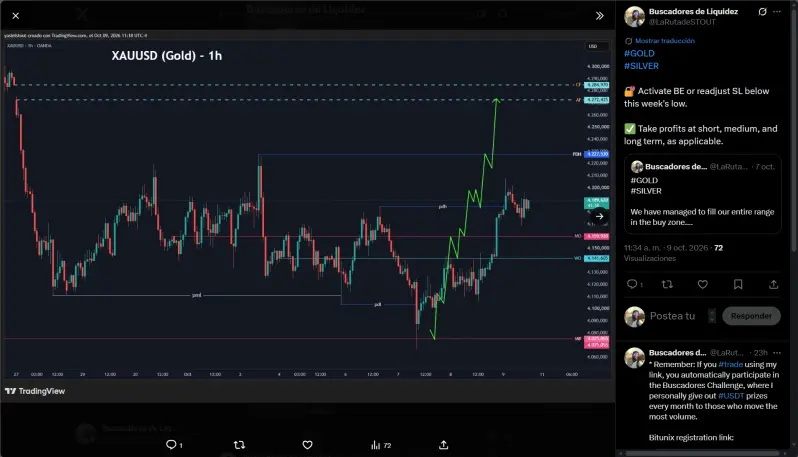Heart icon in the side panel post
The height and width of the screenshot is (457, 798).
[702, 284]
